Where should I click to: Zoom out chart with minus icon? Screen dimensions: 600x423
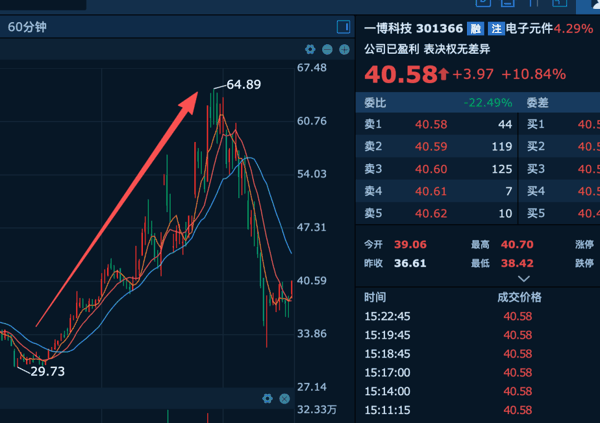327,49
